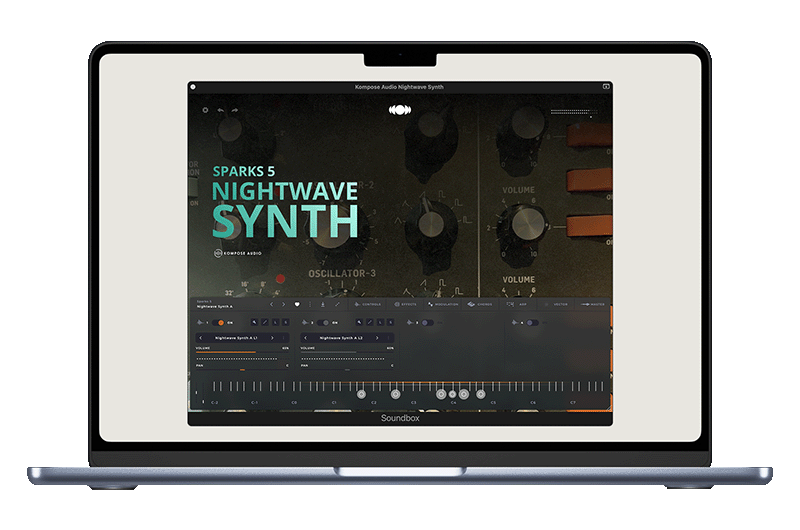This screenshot has height=530, width=800.
Task: Switch to the Modulation tab
Action: click(443, 304)
